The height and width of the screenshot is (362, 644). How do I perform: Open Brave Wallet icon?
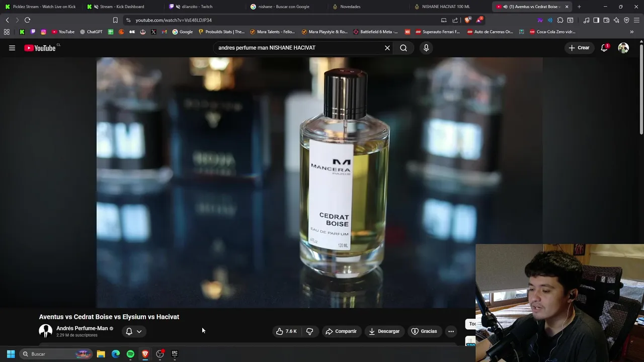coord(606,20)
